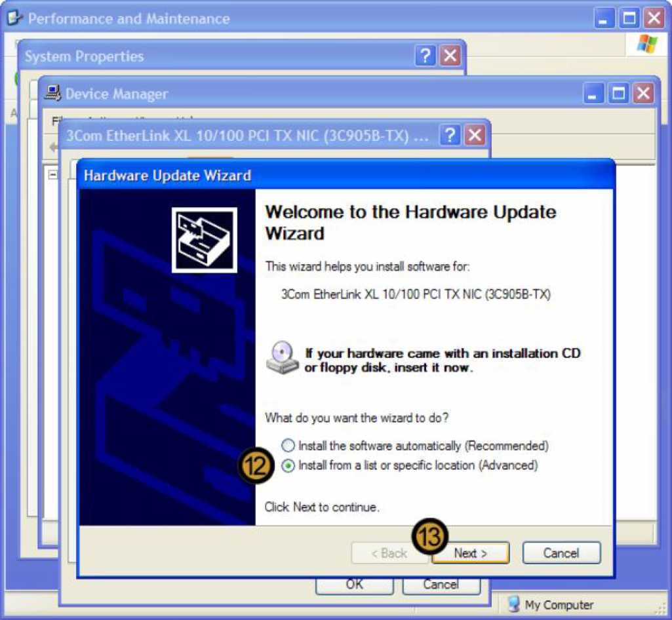Click the installation CD drive icon

tap(282, 357)
